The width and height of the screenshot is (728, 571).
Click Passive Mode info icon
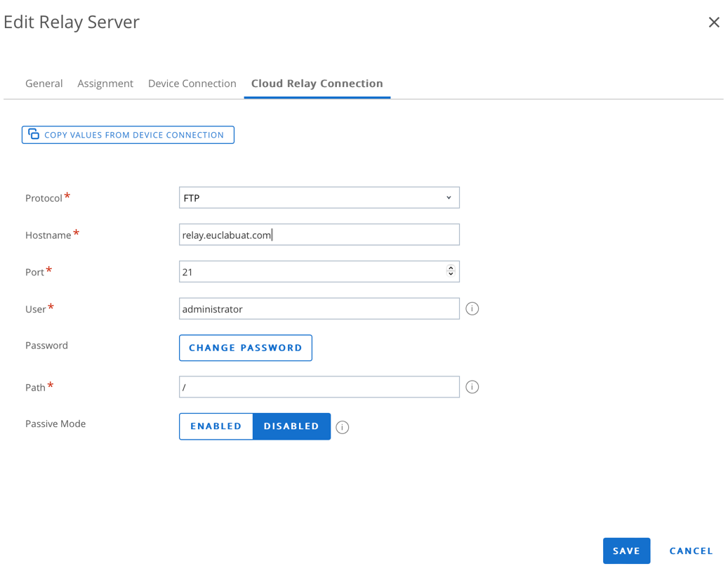pyautogui.click(x=342, y=427)
